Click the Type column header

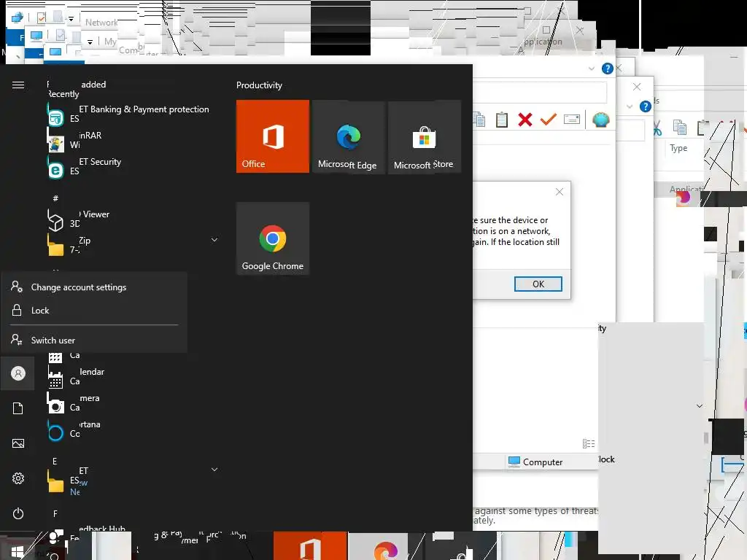pos(678,148)
